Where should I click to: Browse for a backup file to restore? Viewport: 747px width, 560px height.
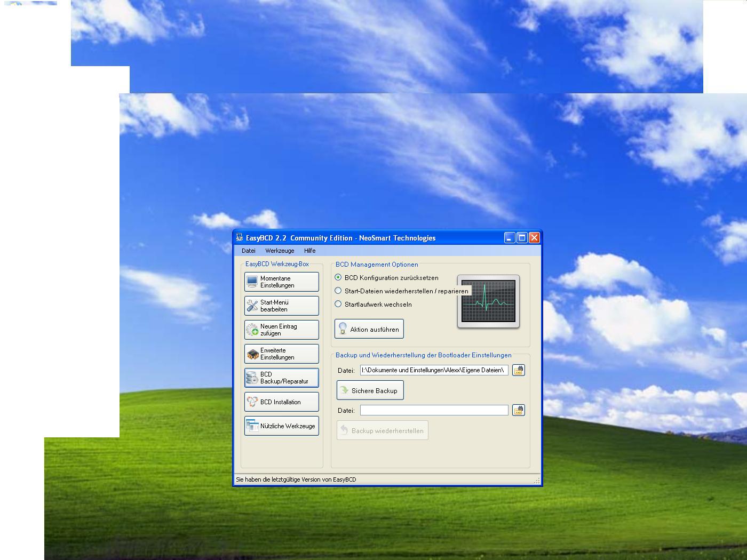(x=519, y=410)
